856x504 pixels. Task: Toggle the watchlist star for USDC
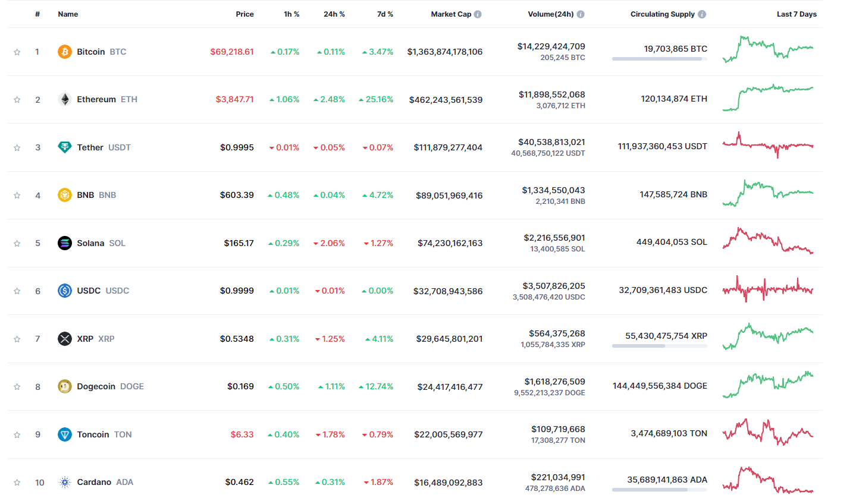tap(17, 291)
